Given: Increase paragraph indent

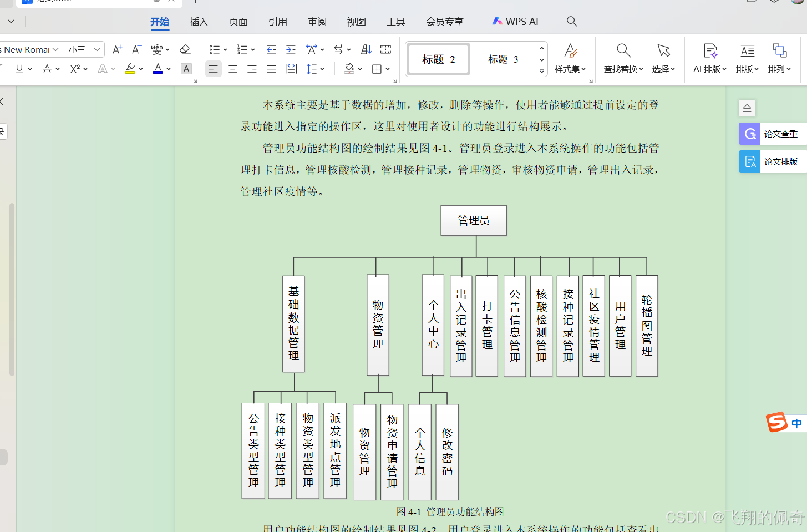Looking at the screenshot, I should coord(291,49).
